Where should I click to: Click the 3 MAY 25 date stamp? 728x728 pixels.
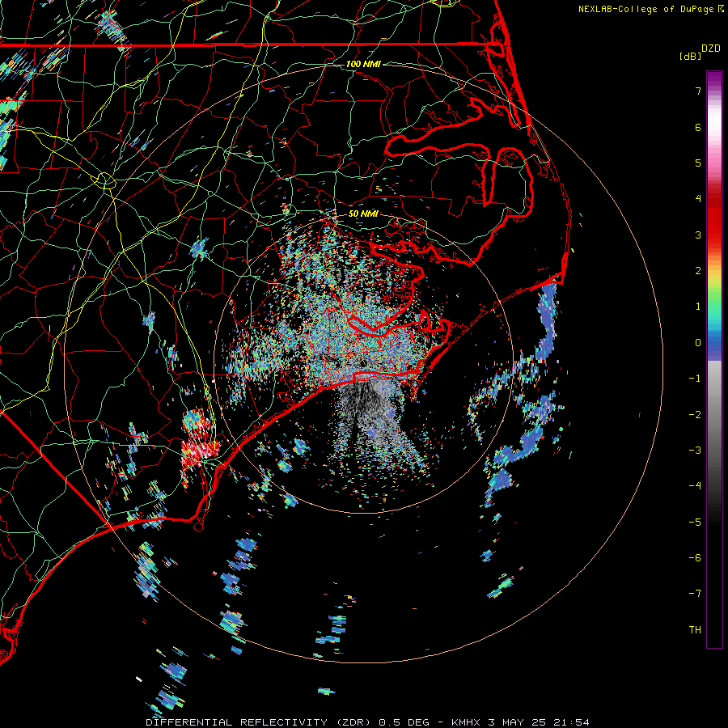[519, 722]
